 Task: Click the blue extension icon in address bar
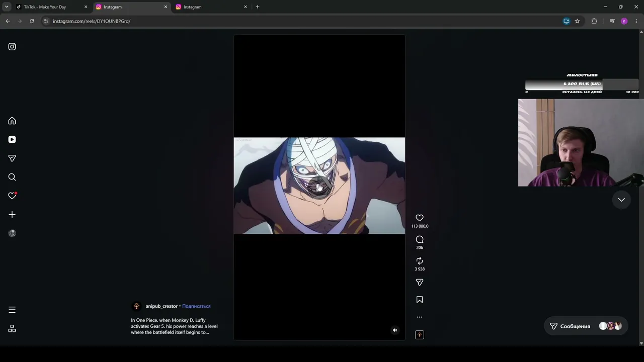[567, 21]
